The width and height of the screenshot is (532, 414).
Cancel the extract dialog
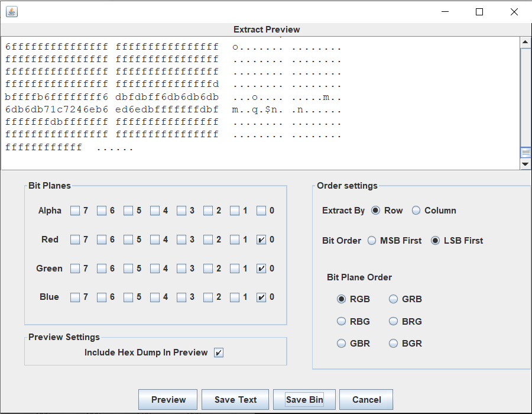pos(366,399)
